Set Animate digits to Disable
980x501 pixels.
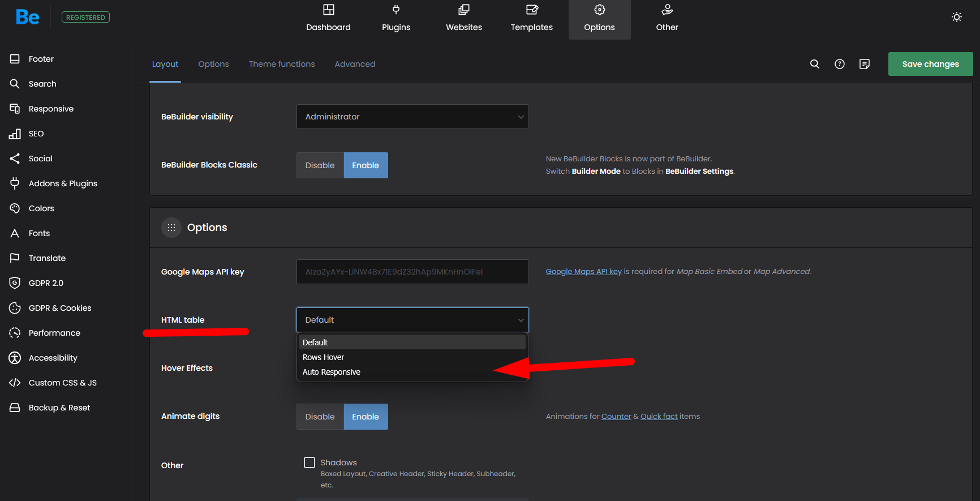pyautogui.click(x=320, y=417)
